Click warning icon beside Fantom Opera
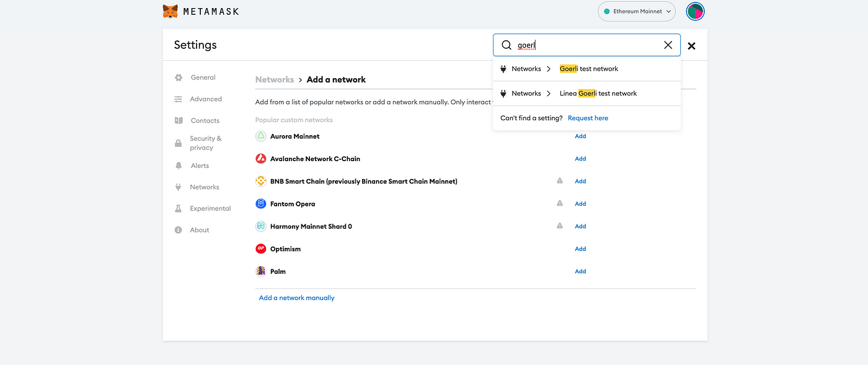This screenshot has height=365, width=868. [x=560, y=203]
